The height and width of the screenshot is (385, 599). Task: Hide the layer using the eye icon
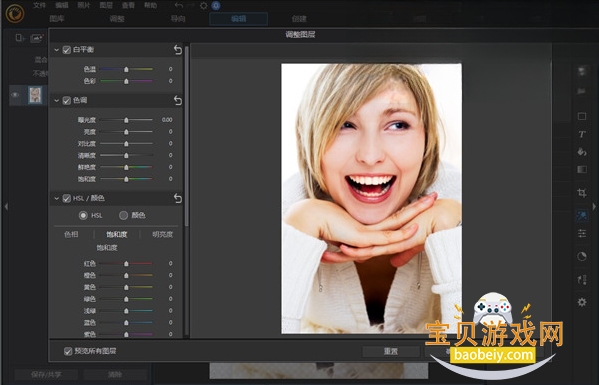[15, 95]
